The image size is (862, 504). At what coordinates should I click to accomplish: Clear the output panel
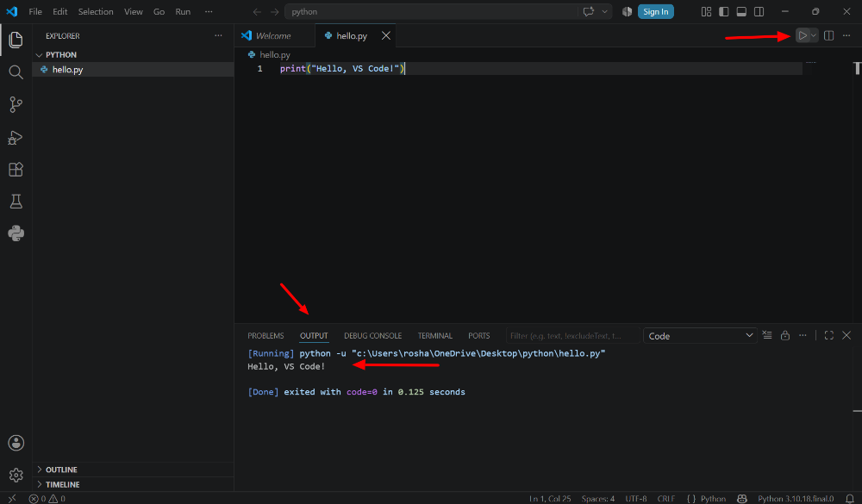[x=767, y=335]
